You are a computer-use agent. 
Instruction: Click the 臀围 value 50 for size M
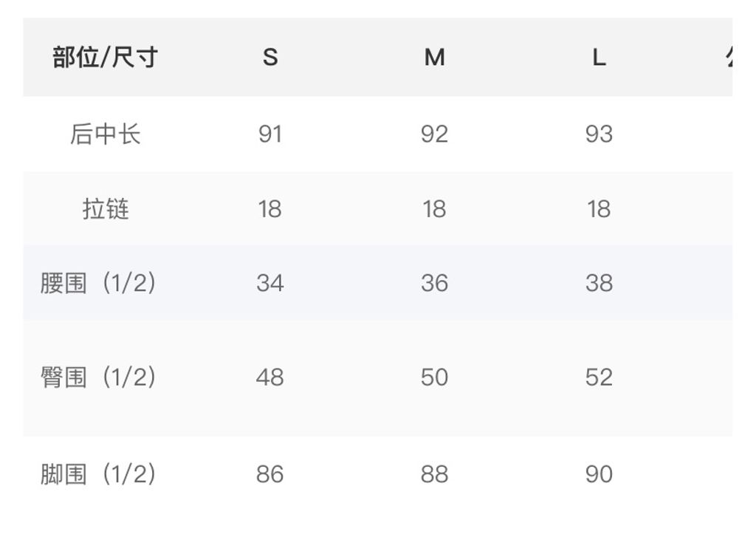pos(434,377)
